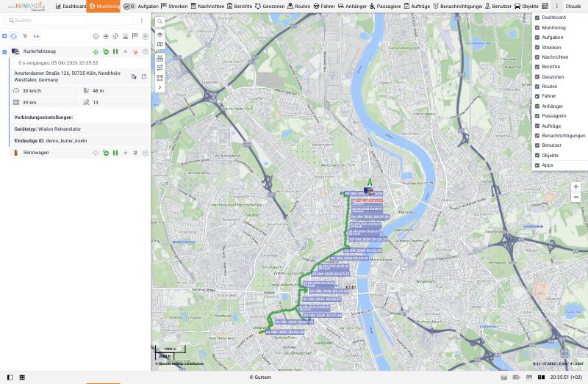Click Kurierfahrzeug green motion state icon
Screen dimensions: 588x384
106,51
